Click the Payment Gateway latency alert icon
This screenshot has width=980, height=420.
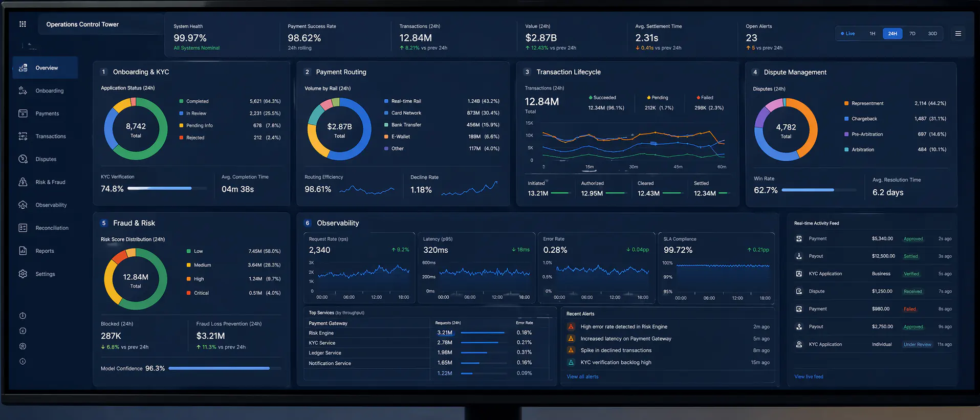[x=571, y=339]
